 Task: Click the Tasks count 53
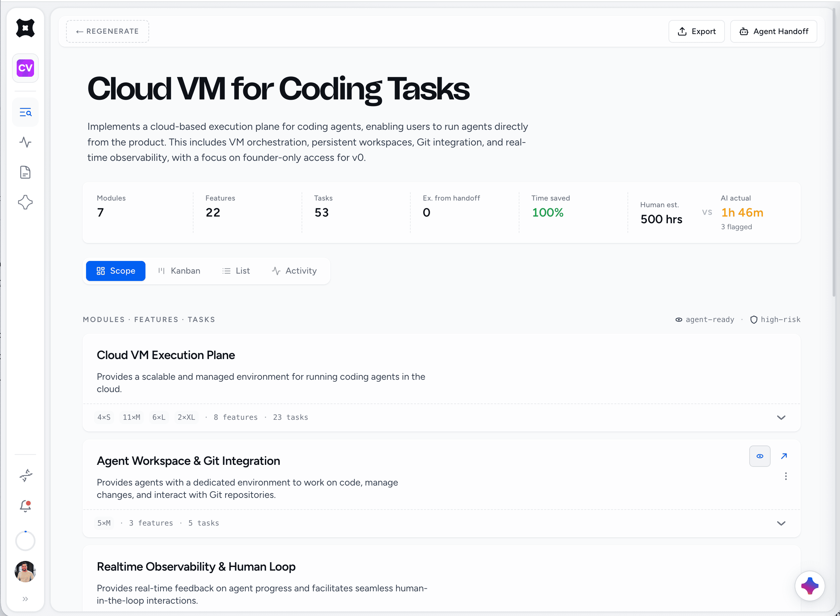point(322,213)
